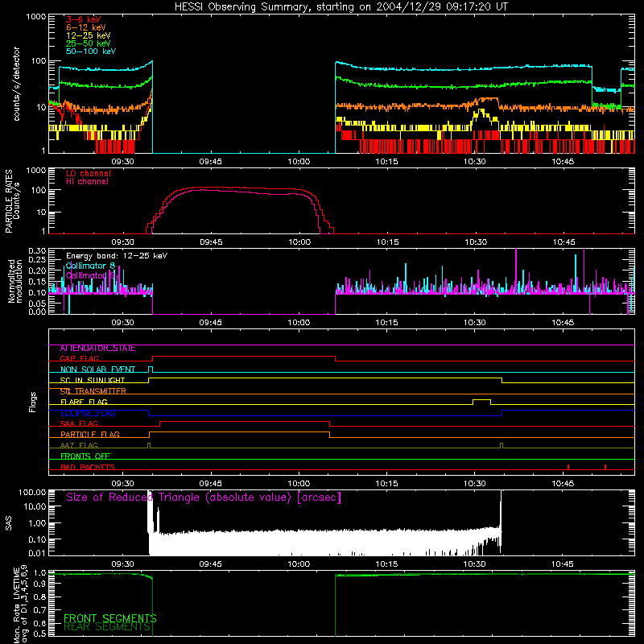The width and height of the screenshot is (644, 644).
Task: Click the BAD_PACKETS flag label
Action: 88,467
